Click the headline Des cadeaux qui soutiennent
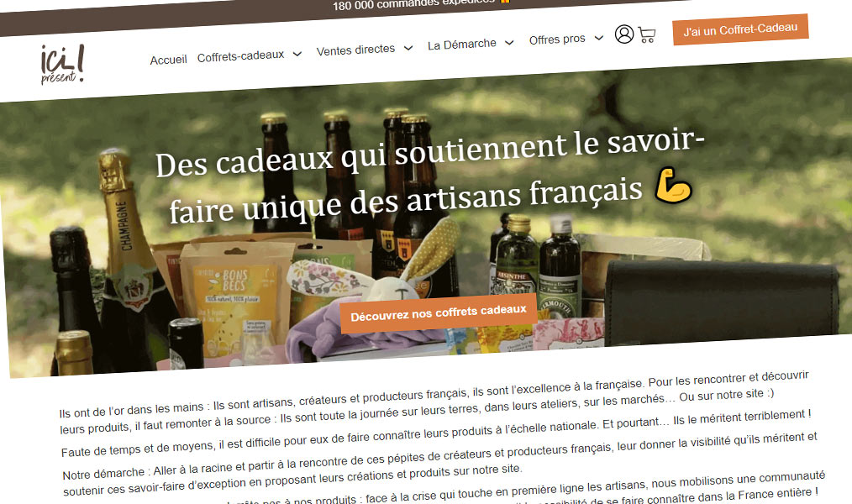 (429, 176)
